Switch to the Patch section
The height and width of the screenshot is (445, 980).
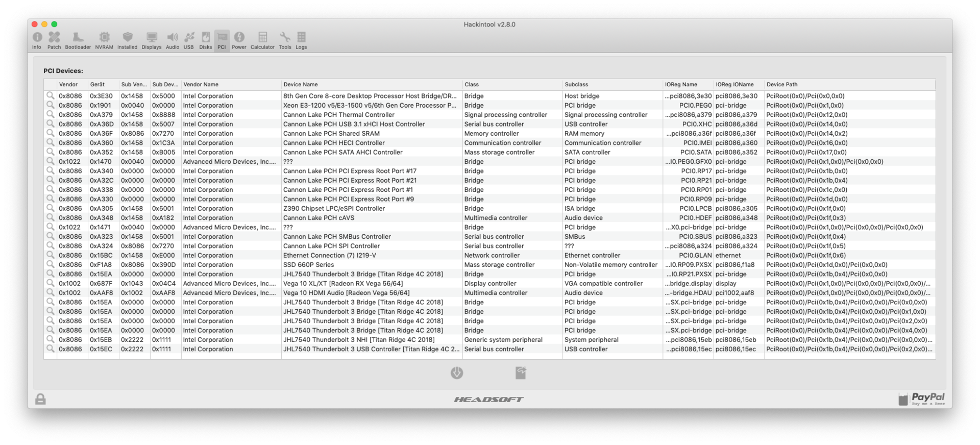pyautogui.click(x=54, y=40)
